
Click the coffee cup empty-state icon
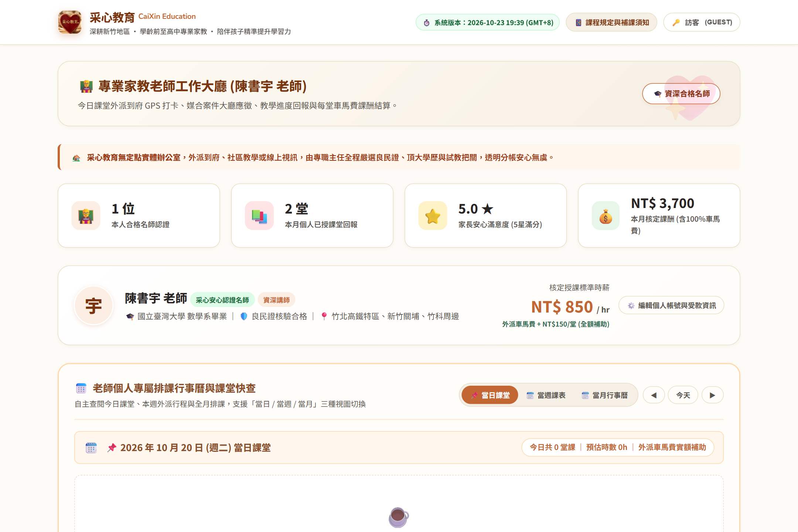tap(399, 517)
